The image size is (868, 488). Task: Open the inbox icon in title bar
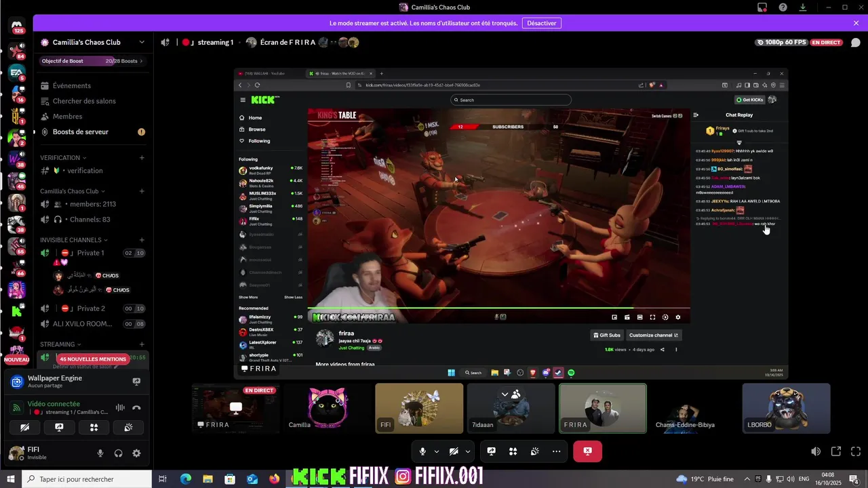click(x=762, y=7)
